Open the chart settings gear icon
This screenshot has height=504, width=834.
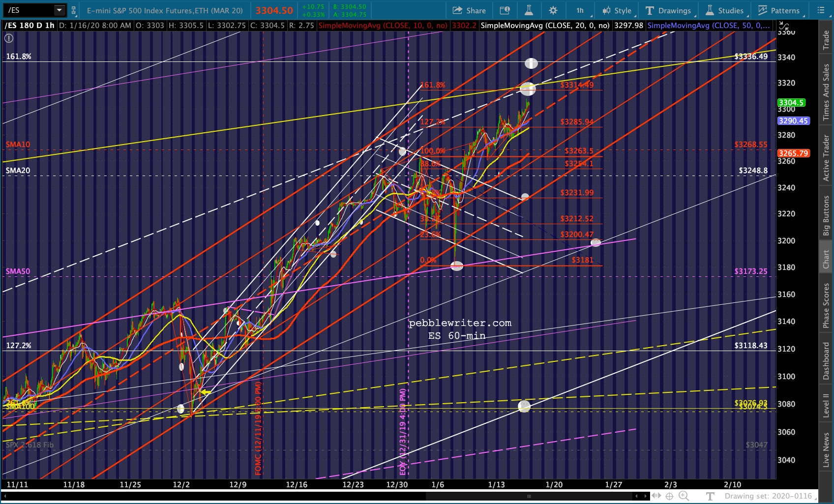(x=553, y=10)
